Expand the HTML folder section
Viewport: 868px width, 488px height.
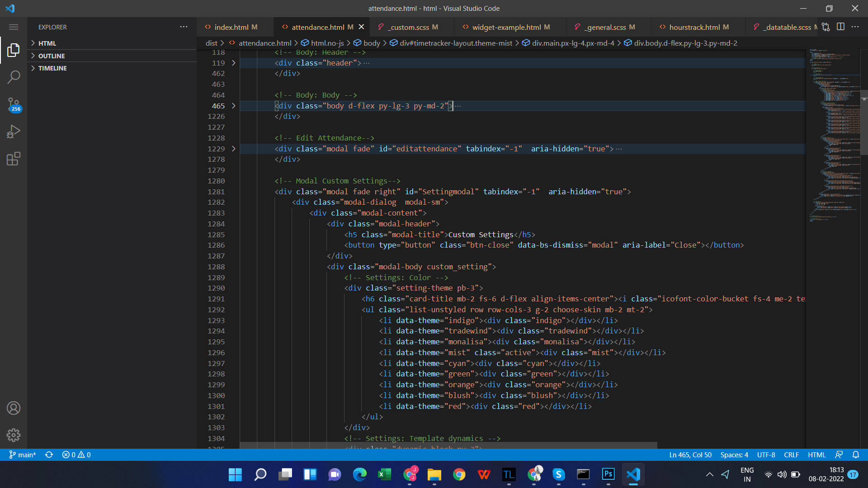(x=47, y=43)
